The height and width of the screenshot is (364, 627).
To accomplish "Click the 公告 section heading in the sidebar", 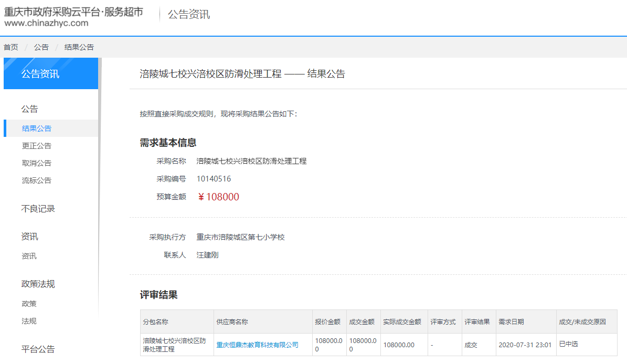I will click(x=29, y=109).
